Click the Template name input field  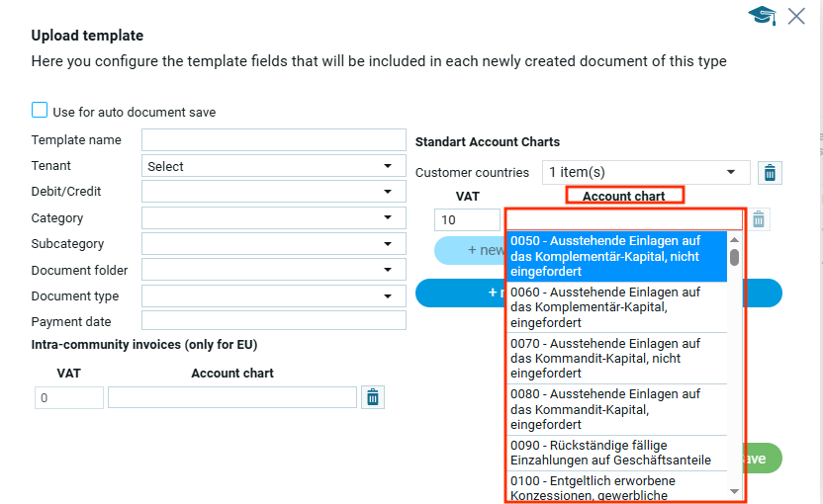[x=273, y=139]
